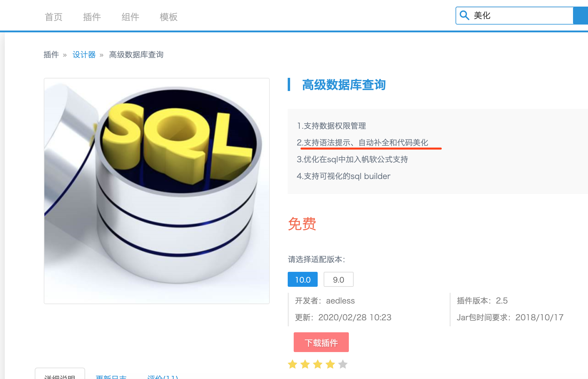The width and height of the screenshot is (588, 379).
Task: Click 下载插件 download button
Action: (x=321, y=342)
